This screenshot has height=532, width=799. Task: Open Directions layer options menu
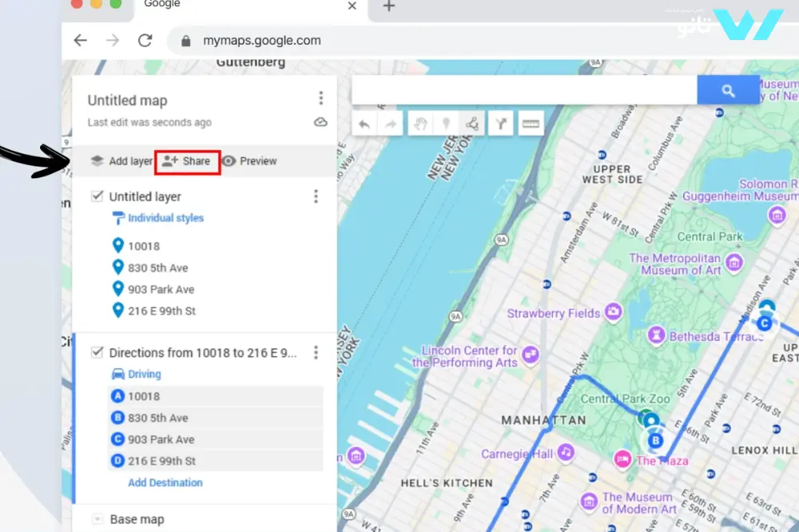coord(316,352)
